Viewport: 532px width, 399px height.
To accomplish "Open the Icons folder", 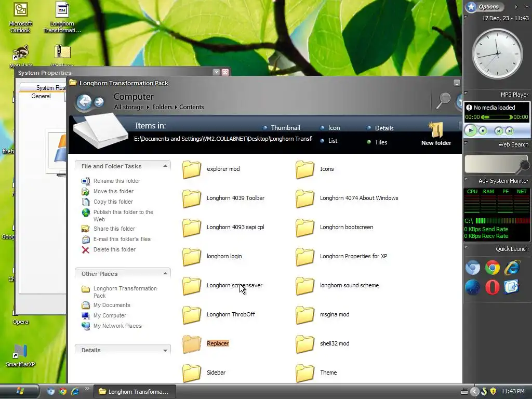I will (315, 169).
